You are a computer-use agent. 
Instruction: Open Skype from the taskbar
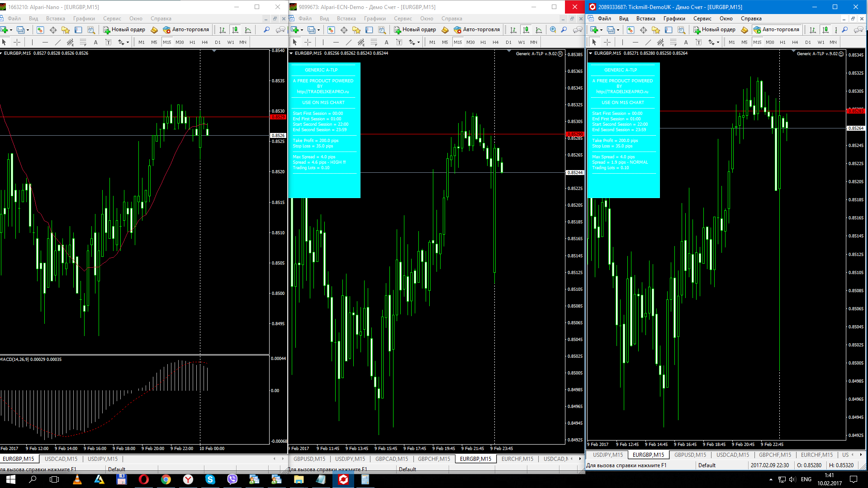[210, 479]
